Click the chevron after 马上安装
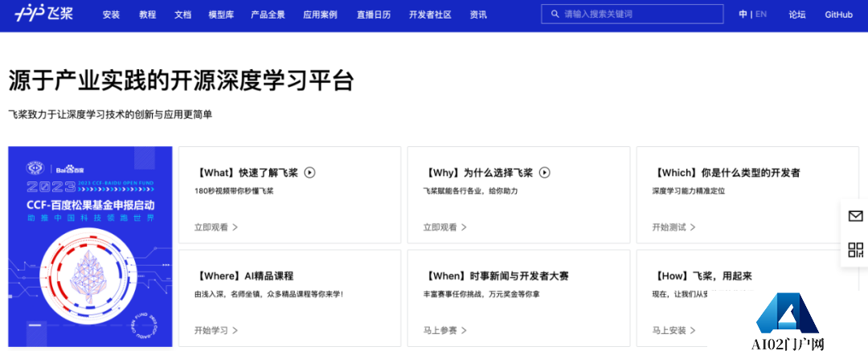The height and width of the screenshot is (351, 868). 693,330
